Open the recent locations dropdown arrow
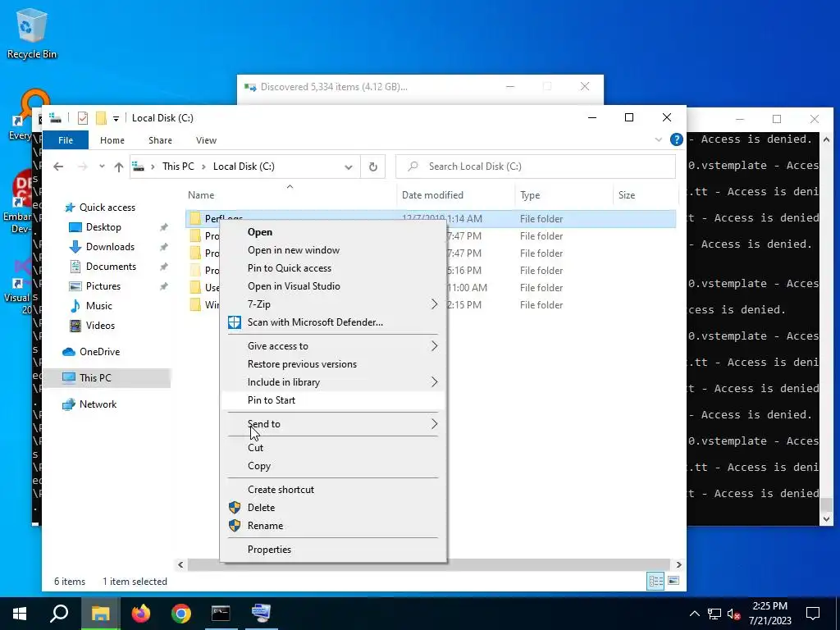 tap(102, 167)
